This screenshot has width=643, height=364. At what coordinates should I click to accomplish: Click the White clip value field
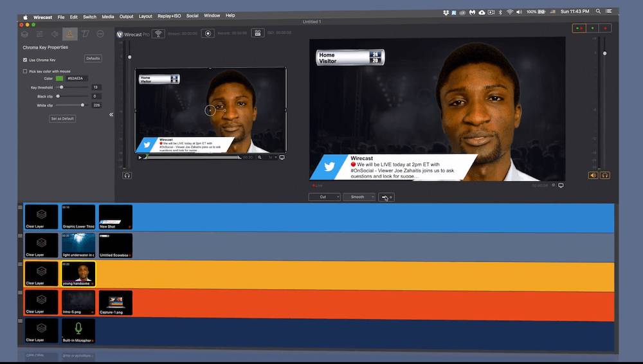coord(96,105)
